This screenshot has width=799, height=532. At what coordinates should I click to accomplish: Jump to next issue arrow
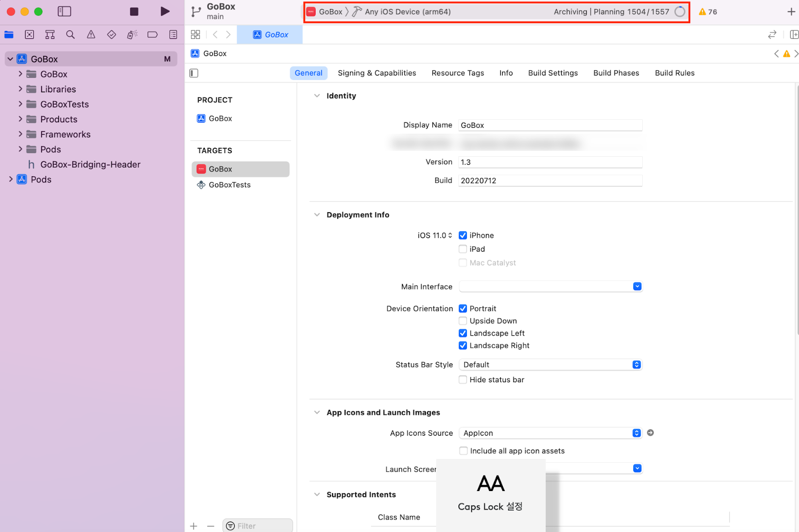[796, 53]
